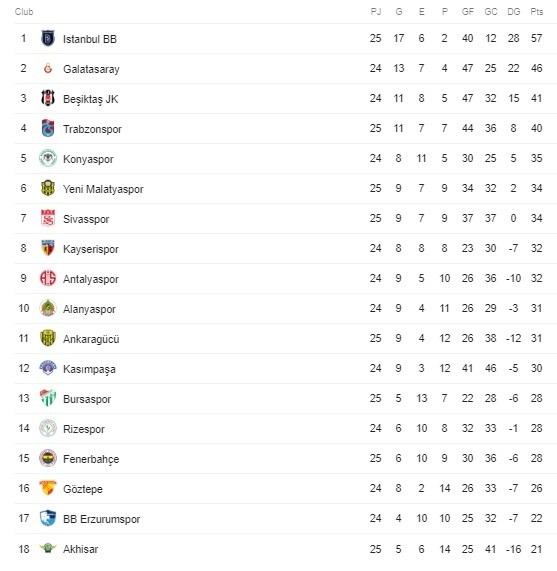Click the Konyaspor round logo

(x=48, y=158)
